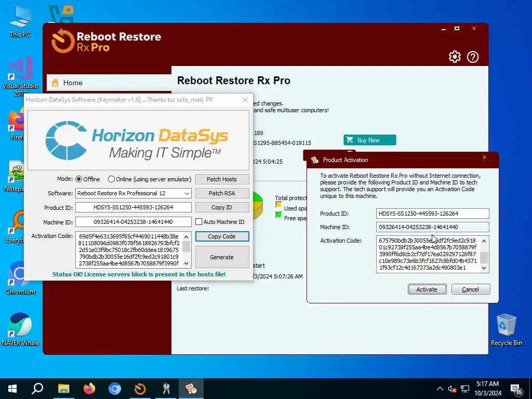Viewport: 532px width, 399px height.
Task: Open the Windows Start menu
Action: (12, 389)
